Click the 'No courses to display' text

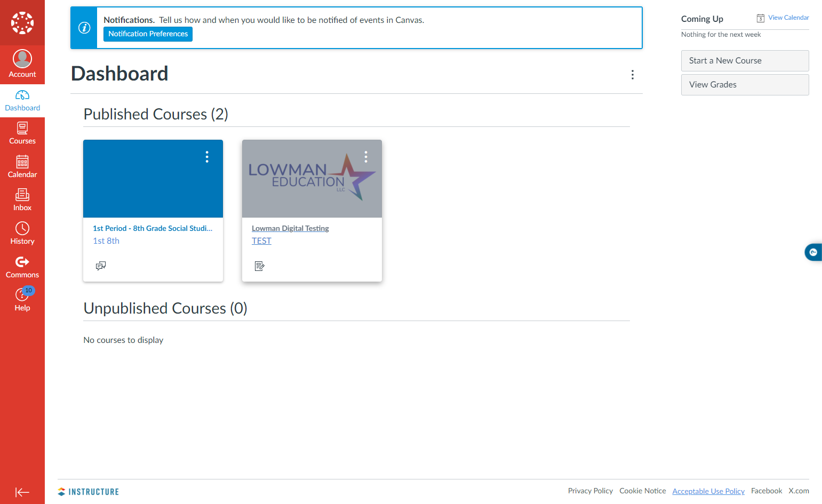[123, 340]
